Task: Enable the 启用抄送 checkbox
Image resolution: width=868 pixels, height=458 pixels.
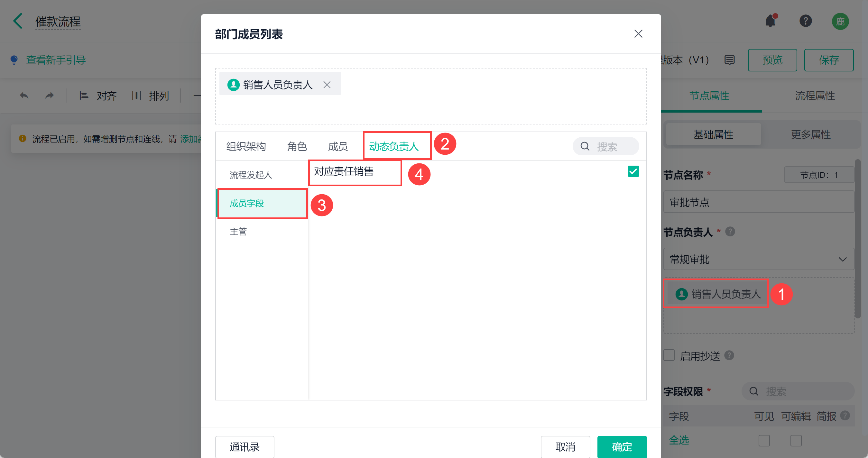Action: click(669, 355)
